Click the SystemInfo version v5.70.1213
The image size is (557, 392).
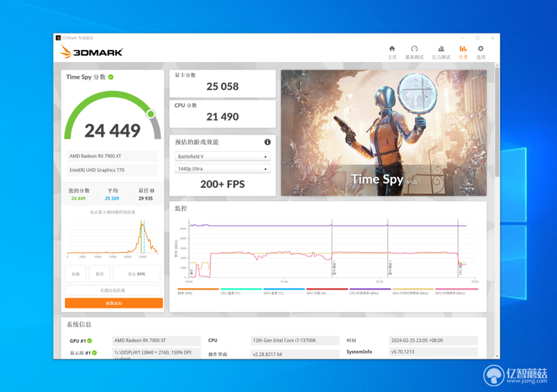pos(433,352)
